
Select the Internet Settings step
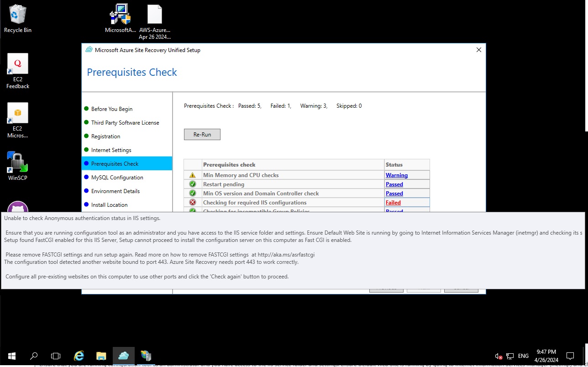[x=111, y=150]
